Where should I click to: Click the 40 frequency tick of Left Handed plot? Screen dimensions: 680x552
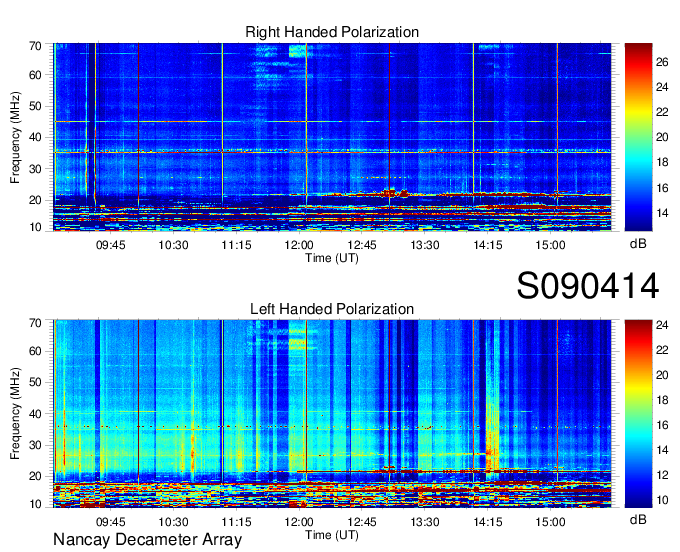pos(35,414)
